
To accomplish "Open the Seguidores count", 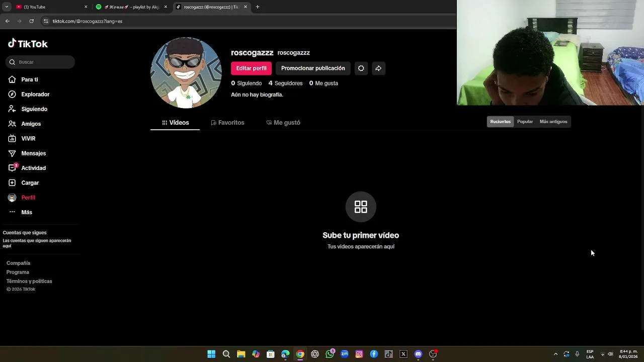I will coord(285,83).
